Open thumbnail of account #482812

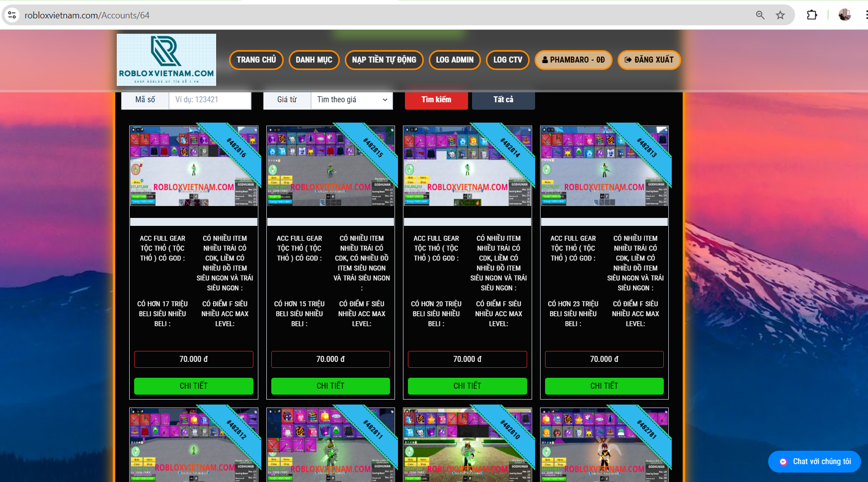pyautogui.click(x=194, y=445)
